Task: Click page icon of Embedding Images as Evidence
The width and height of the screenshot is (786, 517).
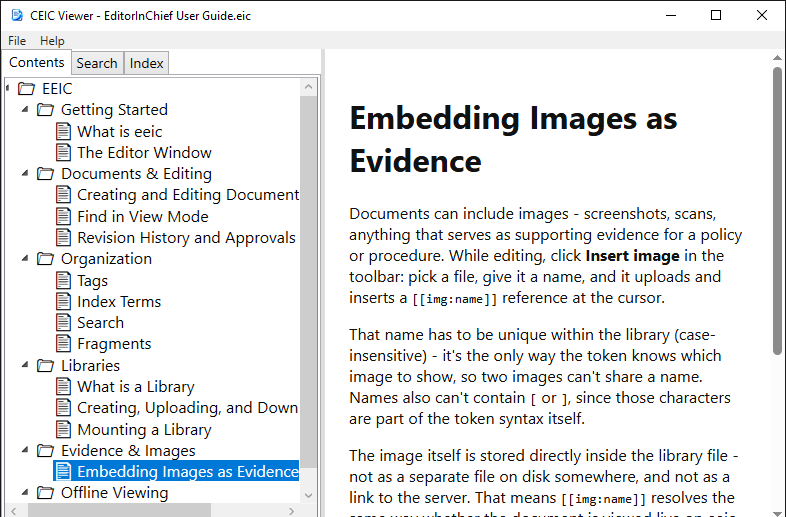Action: point(63,471)
